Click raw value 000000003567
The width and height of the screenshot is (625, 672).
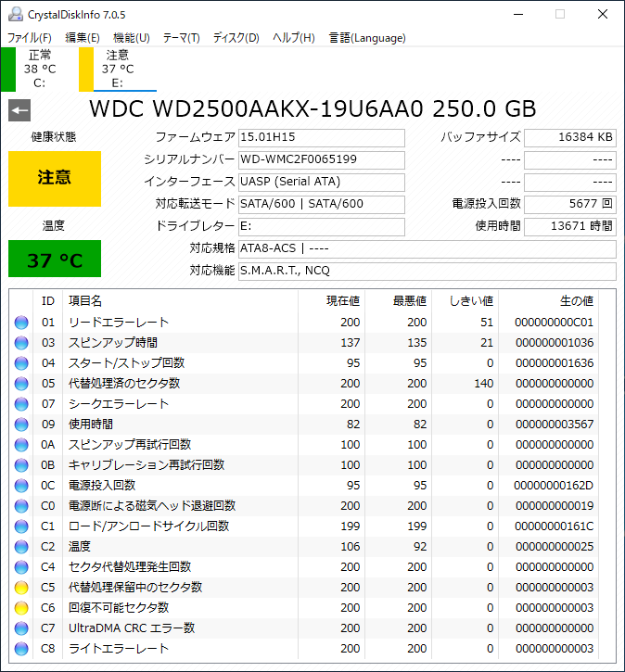point(555,425)
